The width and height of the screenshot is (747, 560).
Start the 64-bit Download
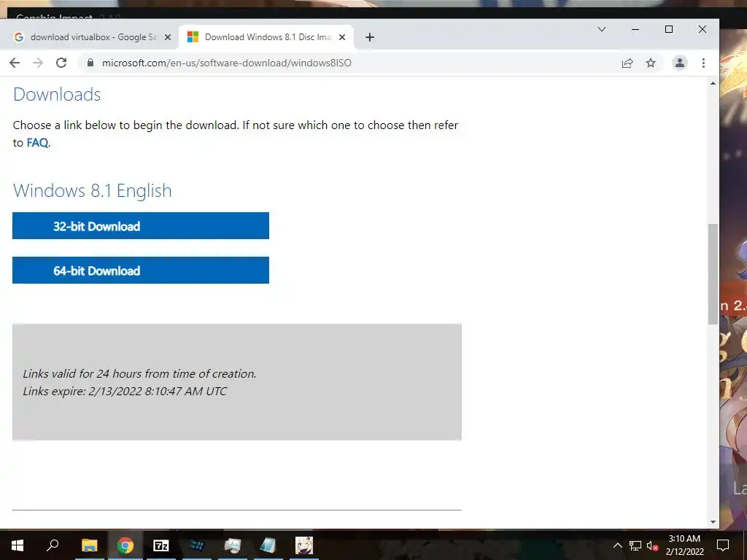[141, 270]
